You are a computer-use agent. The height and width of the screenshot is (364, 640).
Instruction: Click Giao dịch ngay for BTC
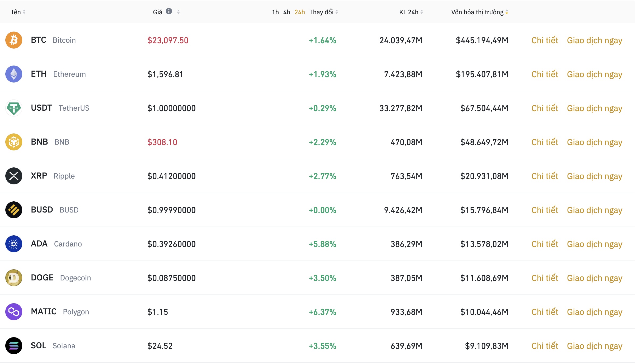595,41
